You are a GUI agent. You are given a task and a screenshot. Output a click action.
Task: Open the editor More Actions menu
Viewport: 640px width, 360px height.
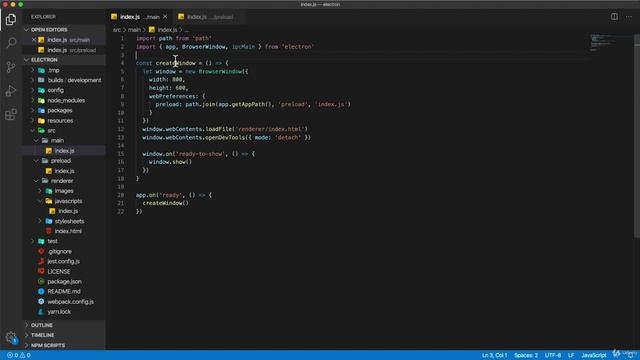pos(629,17)
